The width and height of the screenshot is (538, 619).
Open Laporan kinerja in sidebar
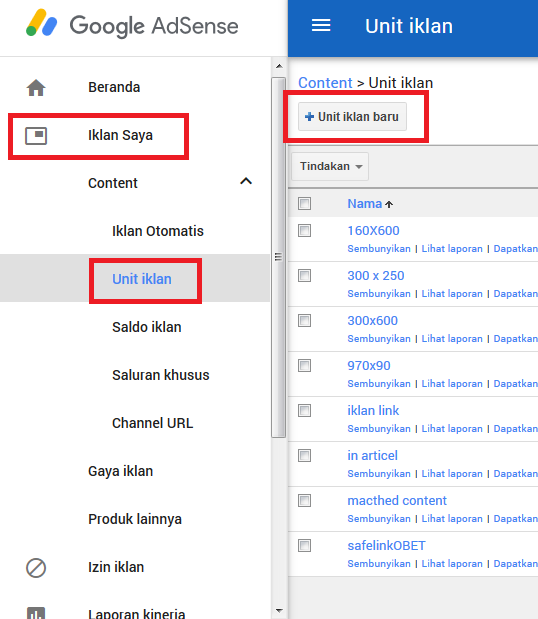(137, 613)
